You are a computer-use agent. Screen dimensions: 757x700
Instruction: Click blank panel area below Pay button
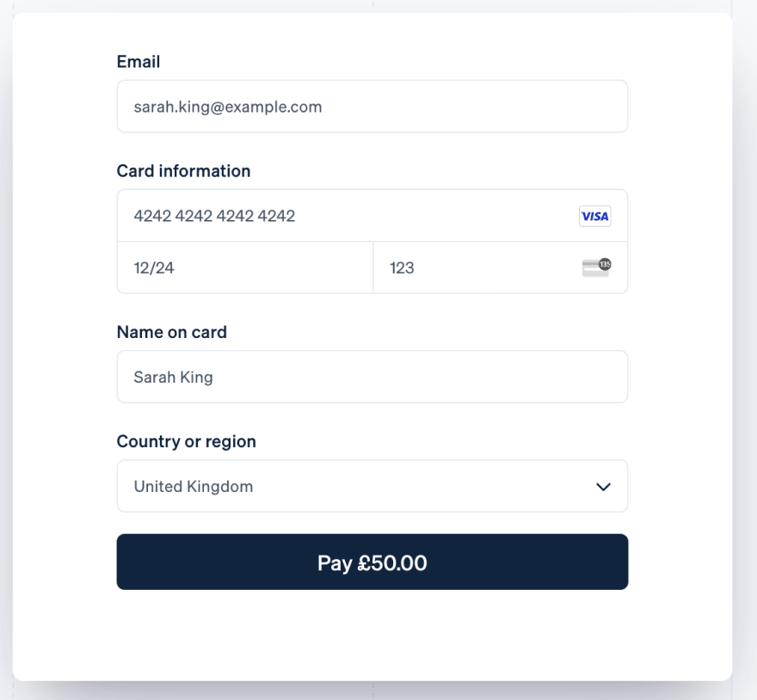point(372,636)
